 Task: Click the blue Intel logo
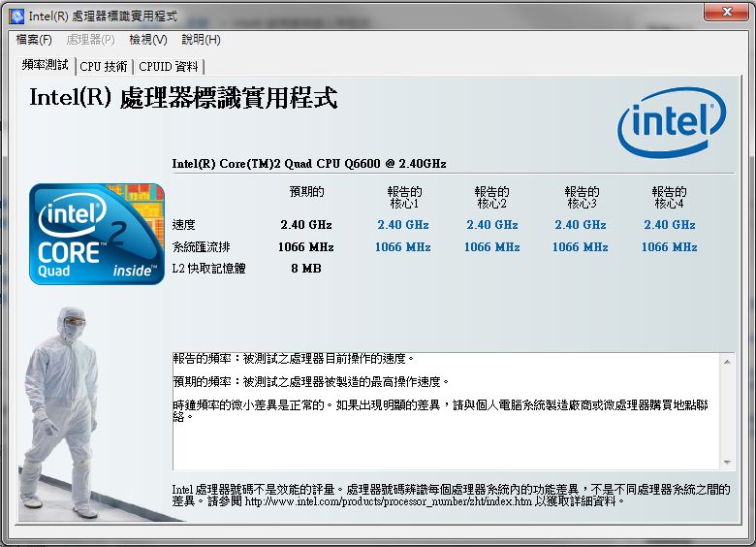[672, 121]
